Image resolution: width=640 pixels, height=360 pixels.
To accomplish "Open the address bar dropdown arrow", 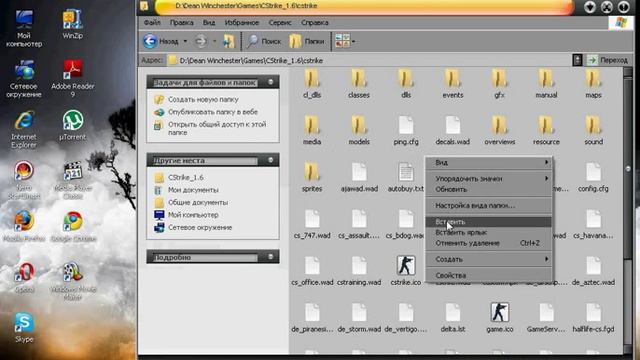I will tap(577, 60).
